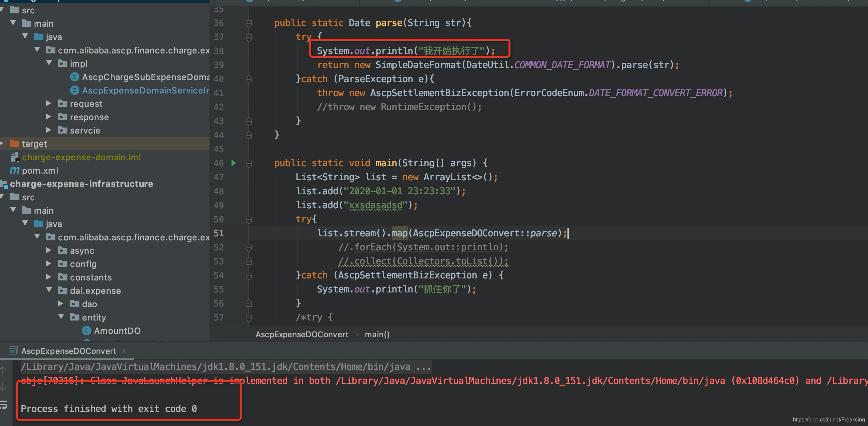This screenshot has width=868, height=426.
Task: Click main() breadcrumb
Action: tap(377, 335)
